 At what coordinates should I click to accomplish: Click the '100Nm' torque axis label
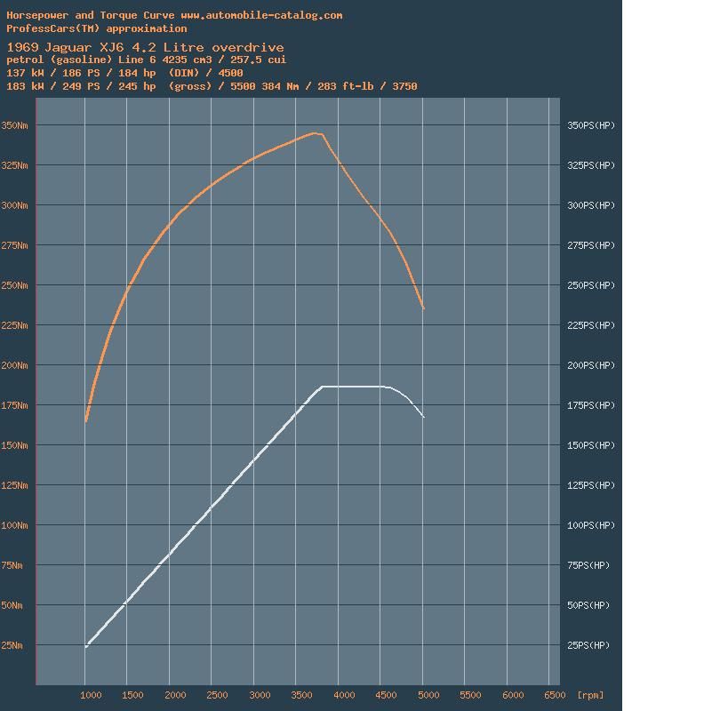[x=14, y=525]
